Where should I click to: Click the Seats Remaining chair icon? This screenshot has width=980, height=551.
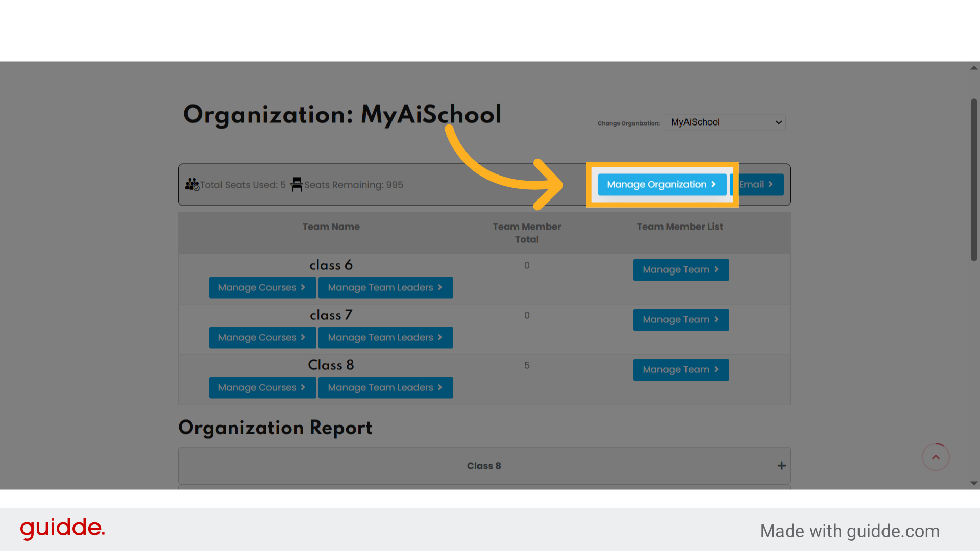[x=297, y=184]
